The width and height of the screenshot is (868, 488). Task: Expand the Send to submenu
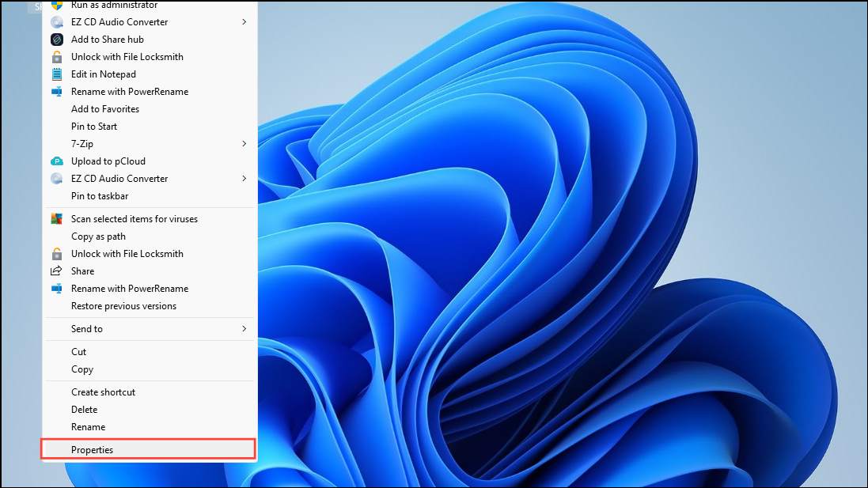tap(245, 328)
